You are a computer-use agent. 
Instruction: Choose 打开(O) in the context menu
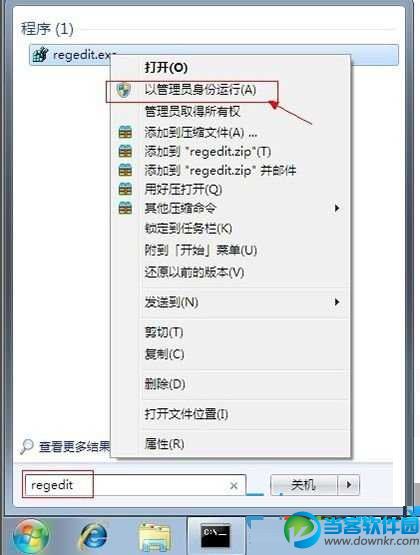tap(166, 67)
